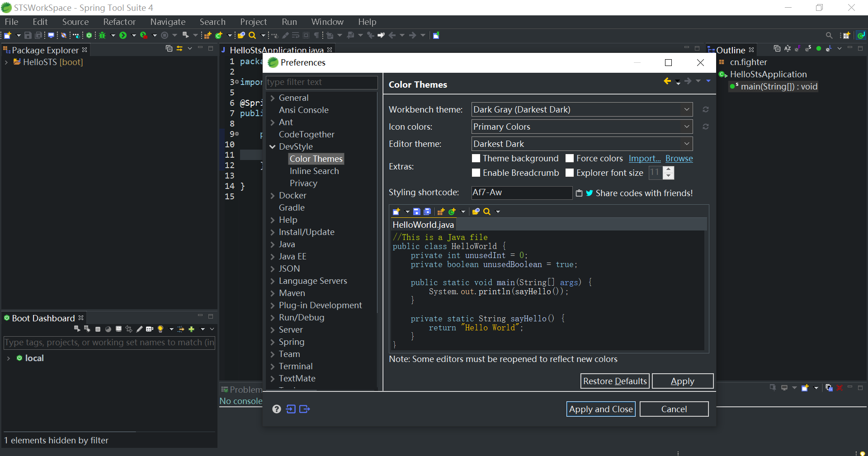Screen dimensions: 868x456
Task: Open the Preferences help question mark icon
Action: point(277,409)
